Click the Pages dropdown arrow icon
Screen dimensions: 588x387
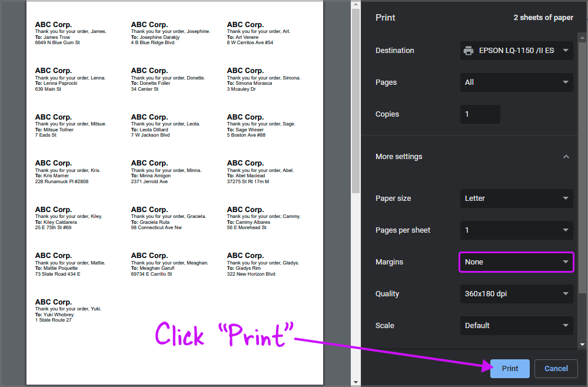pos(566,82)
